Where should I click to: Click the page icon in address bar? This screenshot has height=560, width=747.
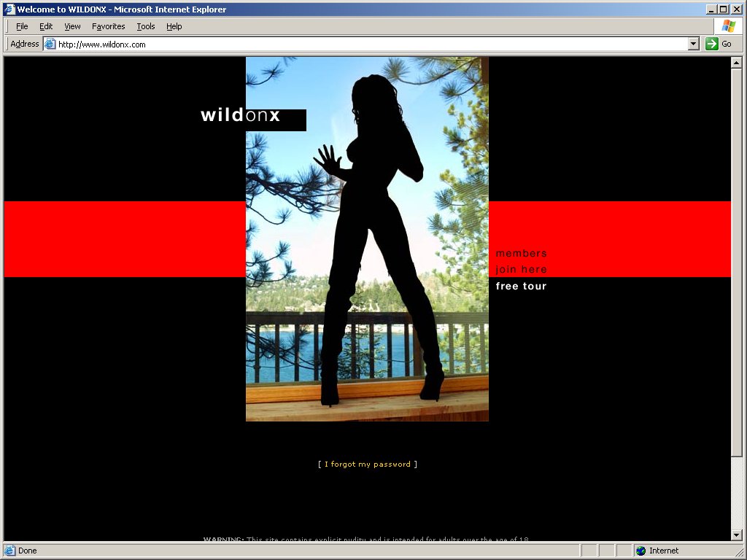tap(50, 44)
